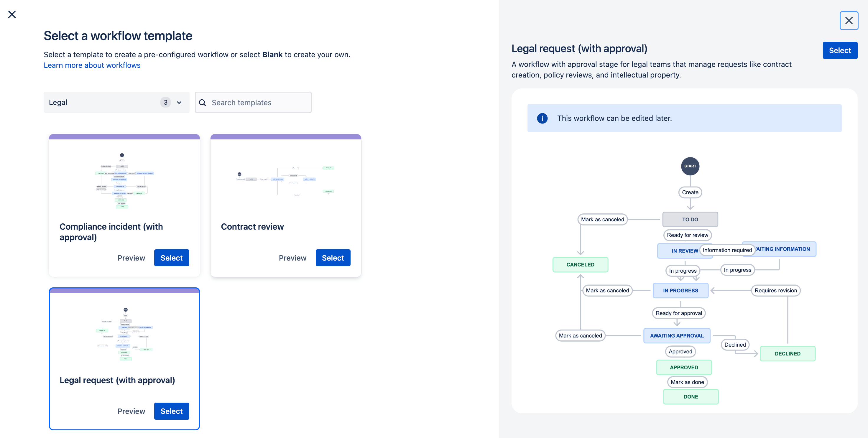Select the Contract review workflow template

pos(333,258)
